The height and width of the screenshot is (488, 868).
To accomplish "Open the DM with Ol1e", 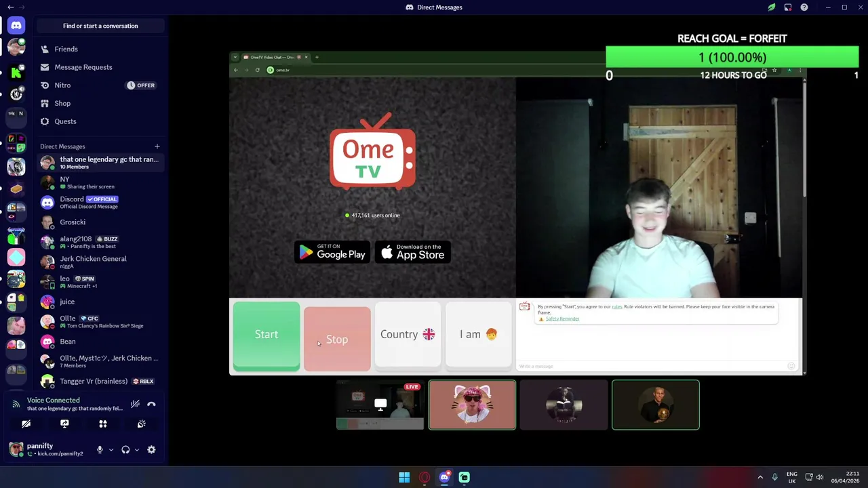I will pos(100,321).
